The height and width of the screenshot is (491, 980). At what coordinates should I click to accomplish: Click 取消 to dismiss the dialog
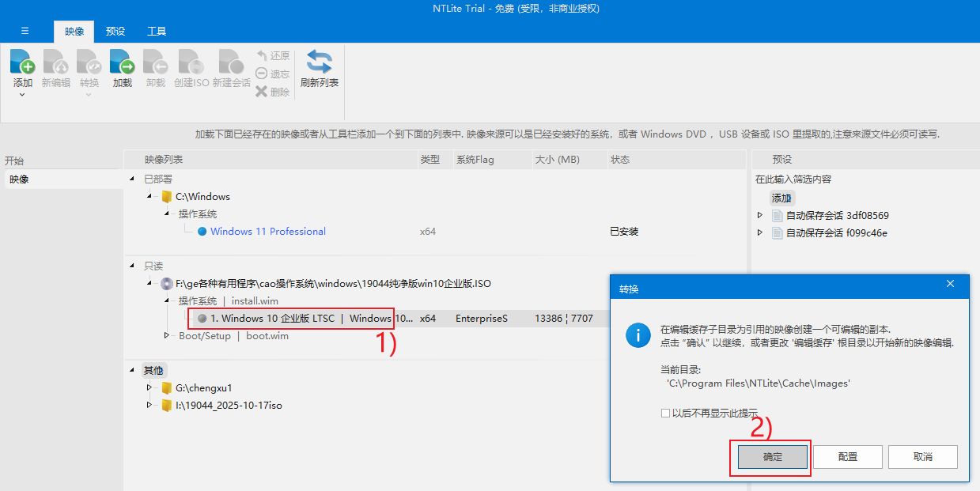tap(922, 456)
